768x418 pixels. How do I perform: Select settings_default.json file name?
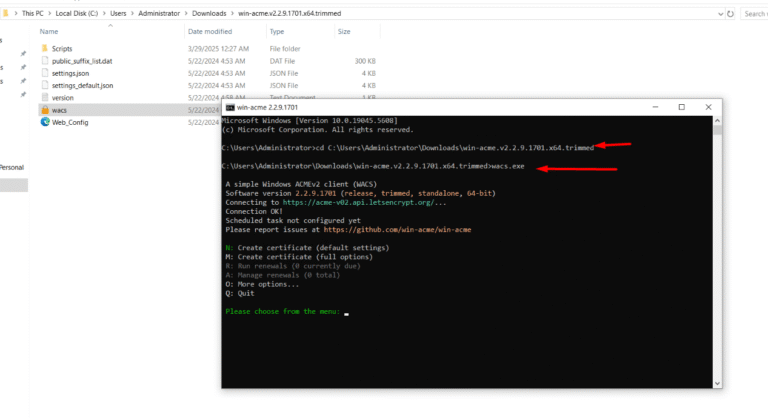[x=82, y=85]
